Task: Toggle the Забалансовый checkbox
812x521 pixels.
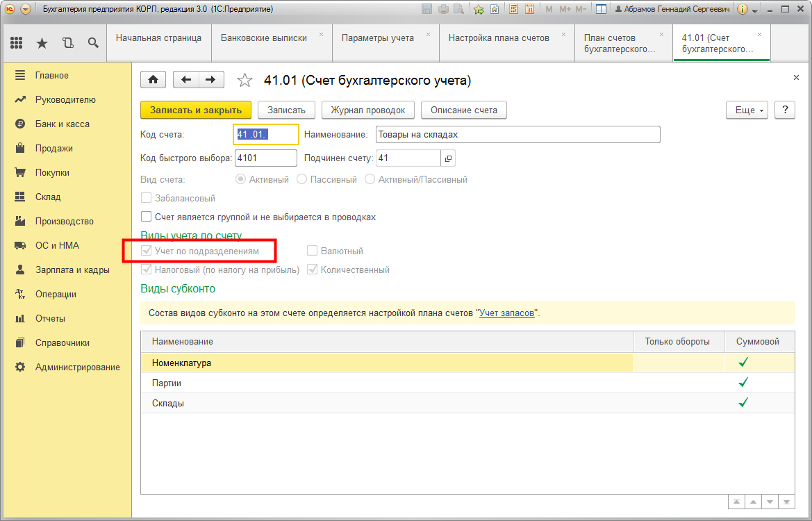Action: pyautogui.click(x=147, y=198)
